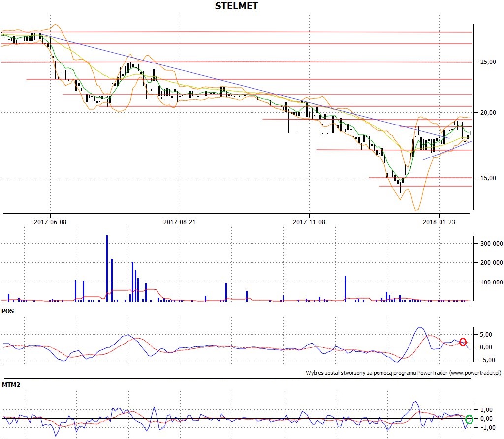Click the 2017-08-21 date label
Image resolution: width=504 pixels, height=439 pixels.
(179, 222)
